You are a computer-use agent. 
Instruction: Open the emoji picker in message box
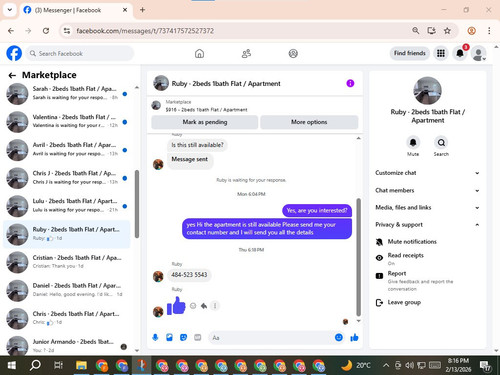339,338
